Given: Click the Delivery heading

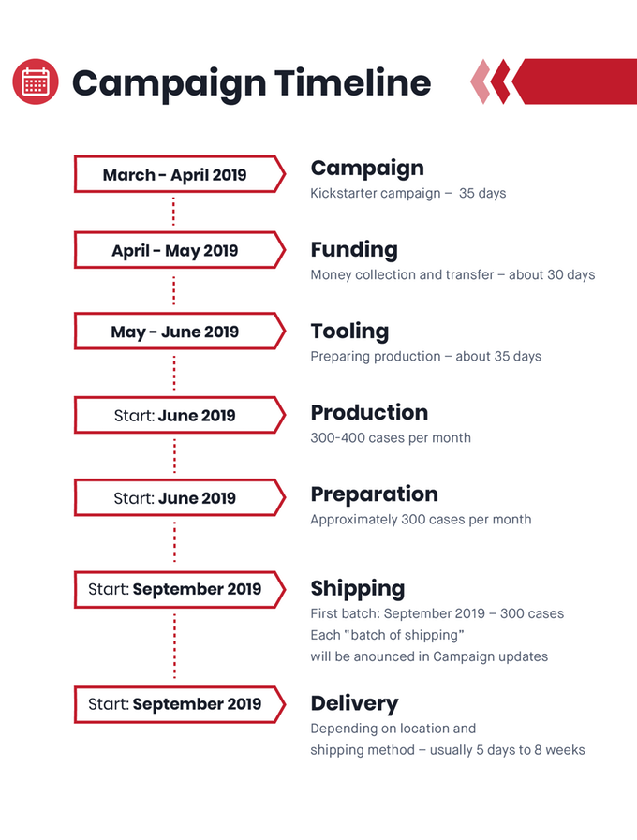Looking at the screenshot, I should [x=355, y=703].
